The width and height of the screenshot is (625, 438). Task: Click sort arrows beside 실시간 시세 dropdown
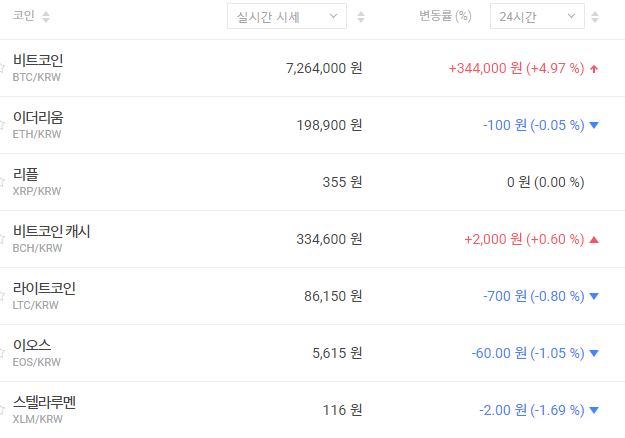coord(361,17)
